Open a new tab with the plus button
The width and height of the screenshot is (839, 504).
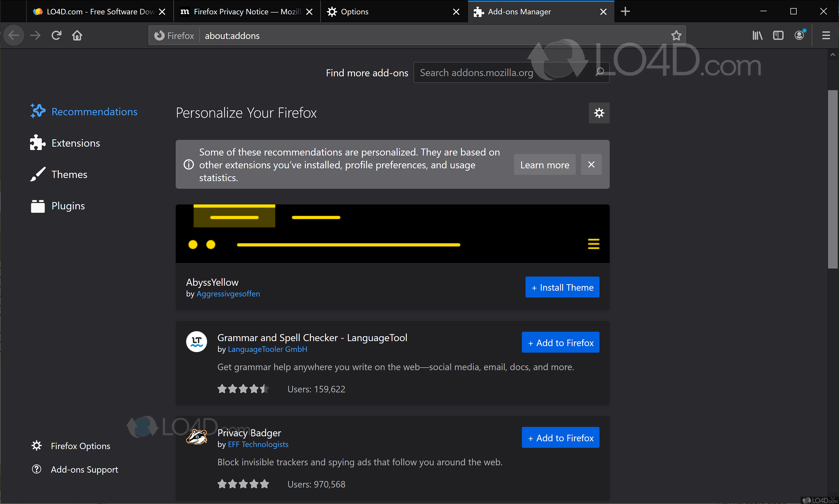[625, 11]
